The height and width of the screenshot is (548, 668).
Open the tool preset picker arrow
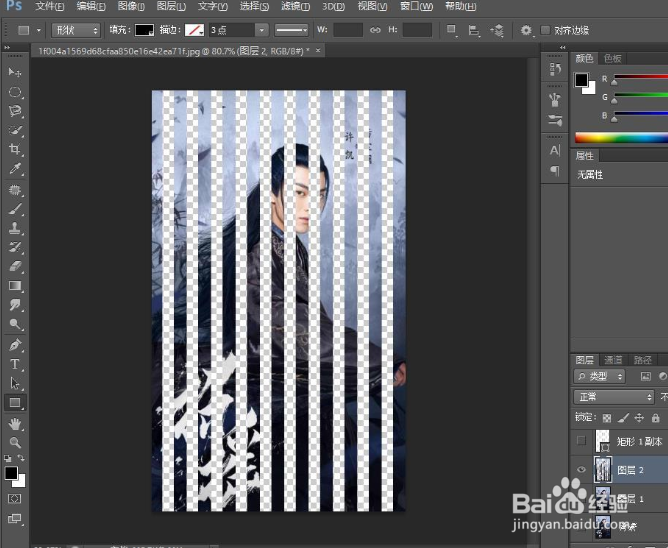[x=39, y=30]
